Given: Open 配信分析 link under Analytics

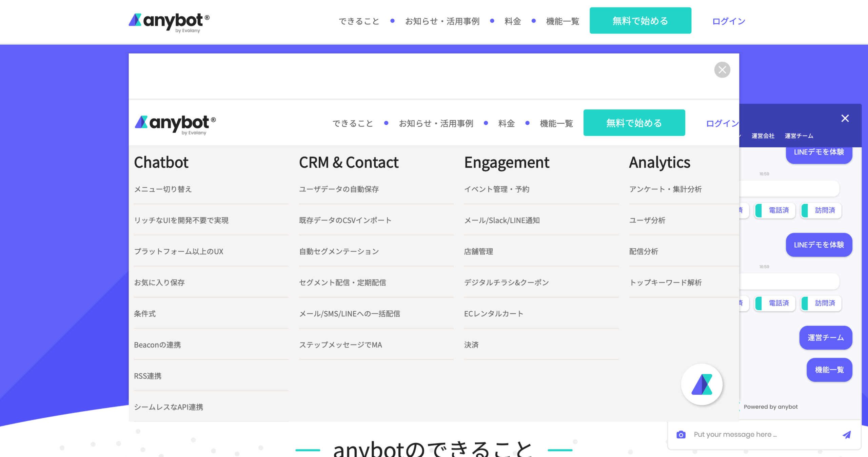Looking at the screenshot, I should tap(644, 251).
